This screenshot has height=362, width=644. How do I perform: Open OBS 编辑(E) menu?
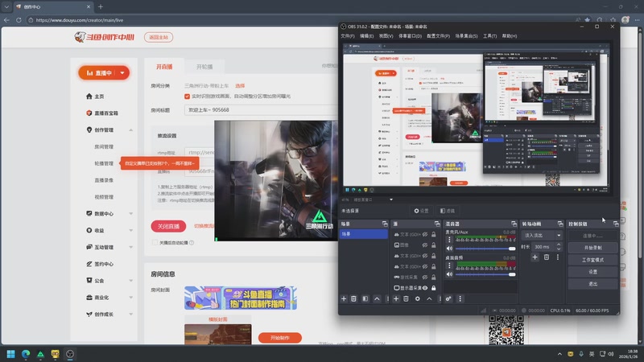tap(366, 36)
